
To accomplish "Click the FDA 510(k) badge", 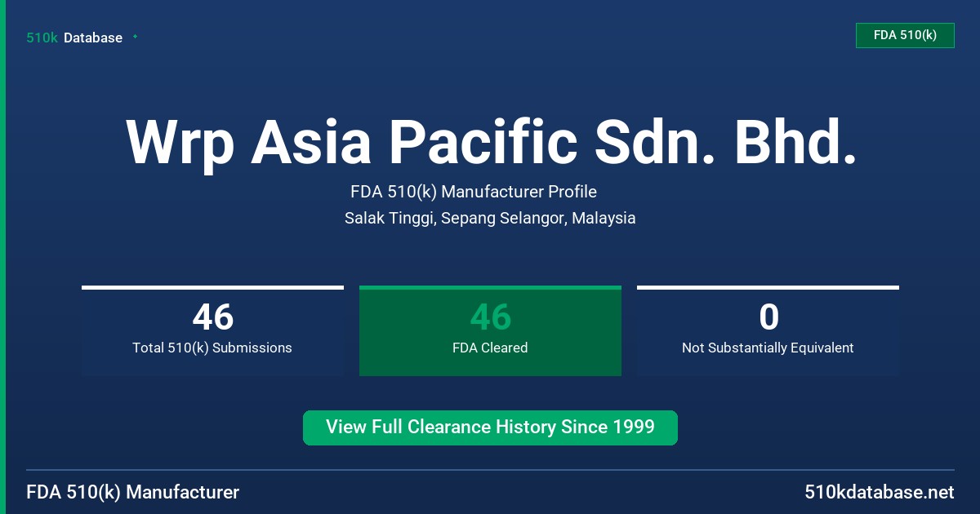I will pyautogui.click(x=905, y=35).
